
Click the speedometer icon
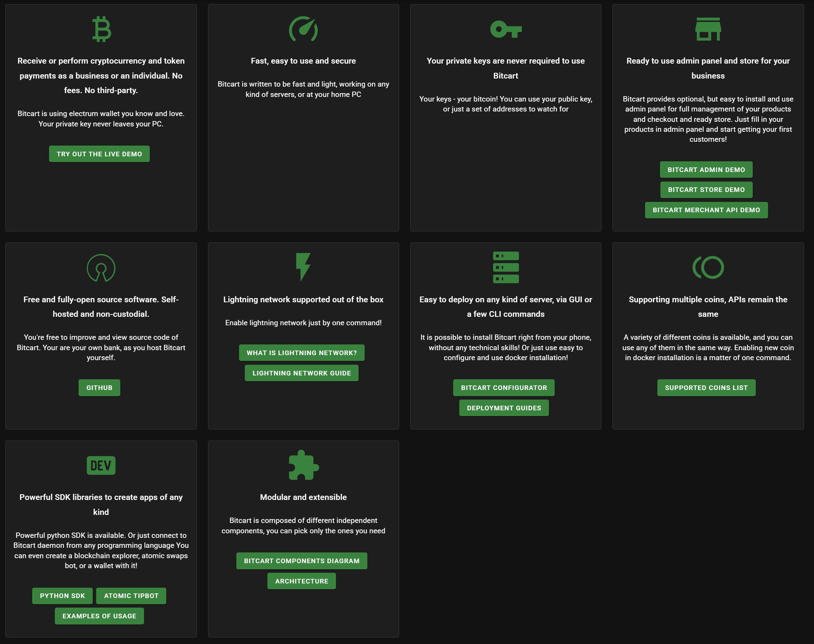click(x=303, y=29)
